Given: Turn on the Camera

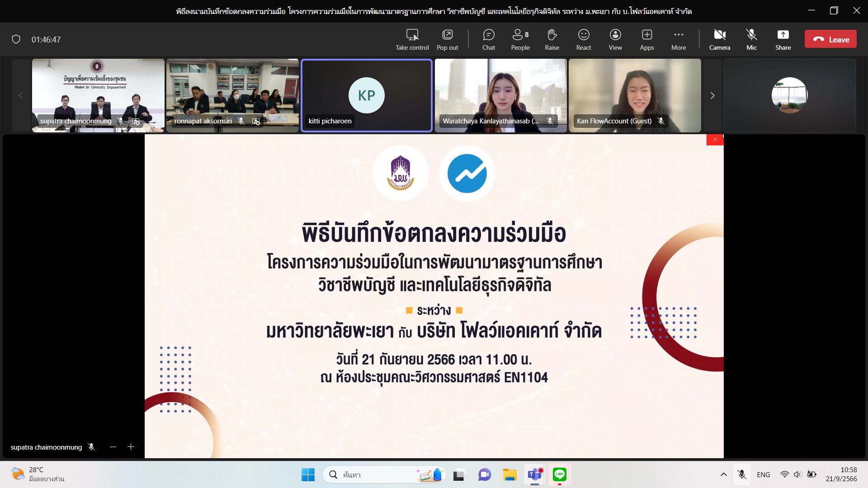Looking at the screenshot, I should (720, 40).
